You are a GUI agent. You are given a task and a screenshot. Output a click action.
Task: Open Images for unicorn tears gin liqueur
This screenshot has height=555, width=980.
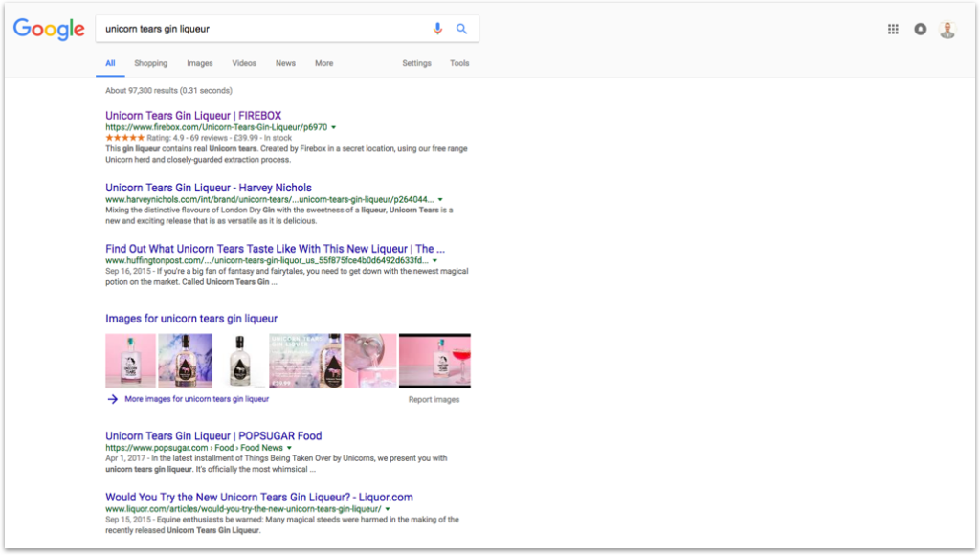[x=191, y=319]
